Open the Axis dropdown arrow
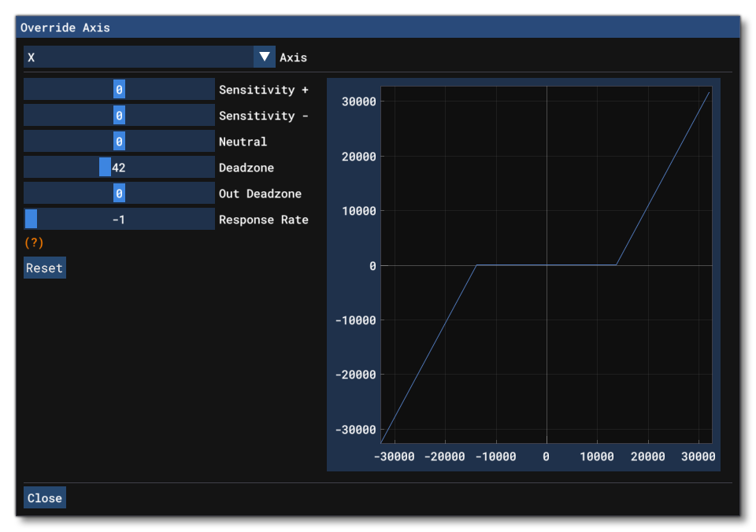The image size is (756, 532). (x=265, y=57)
